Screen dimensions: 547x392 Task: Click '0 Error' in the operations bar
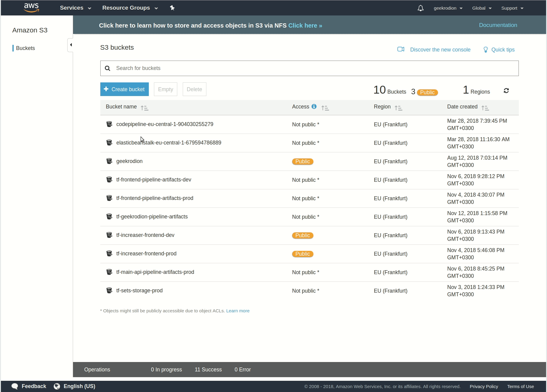click(x=242, y=370)
